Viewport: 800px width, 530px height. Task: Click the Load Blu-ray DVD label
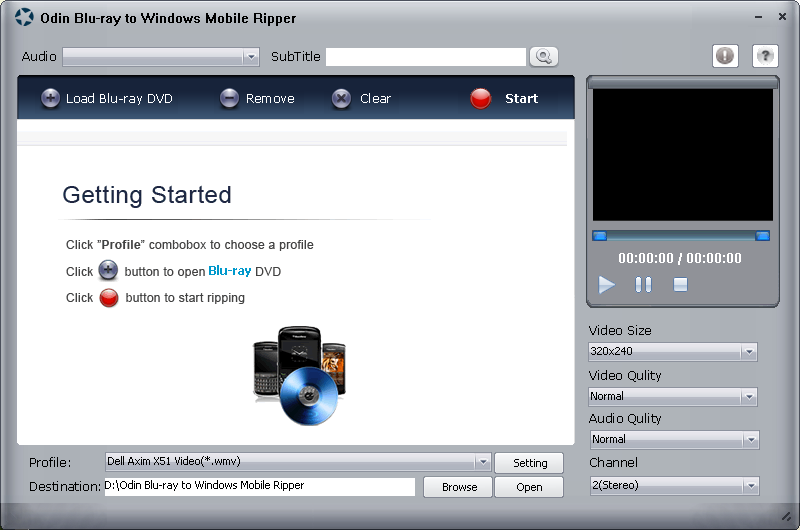pyautogui.click(x=119, y=98)
